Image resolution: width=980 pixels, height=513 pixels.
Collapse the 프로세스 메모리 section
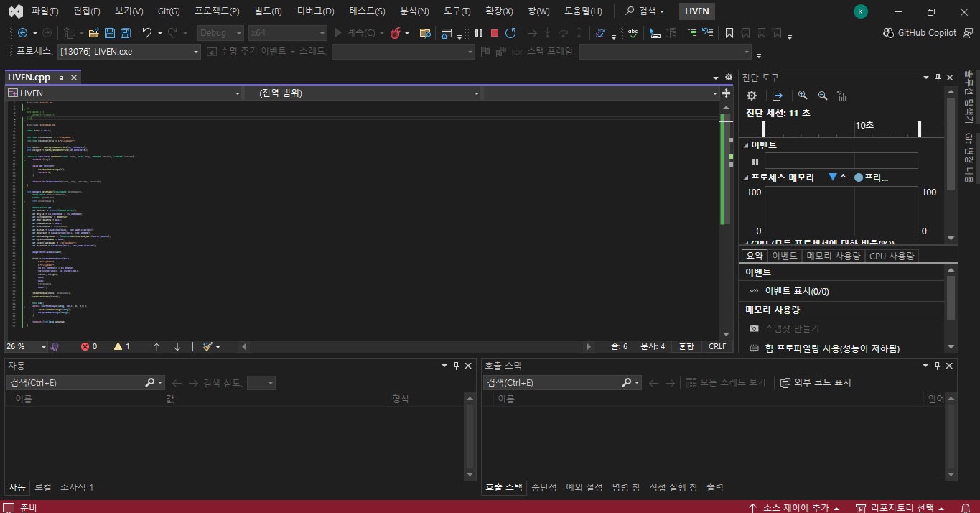[x=746, y=177]
